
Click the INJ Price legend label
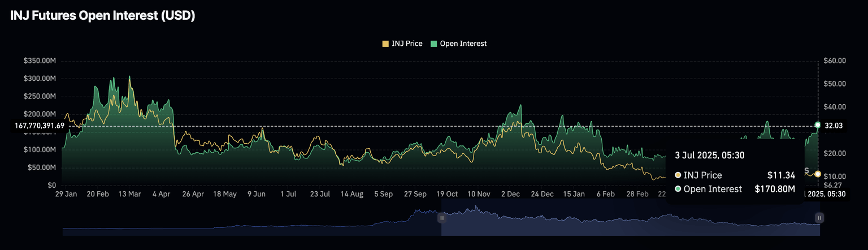(406, 44)
